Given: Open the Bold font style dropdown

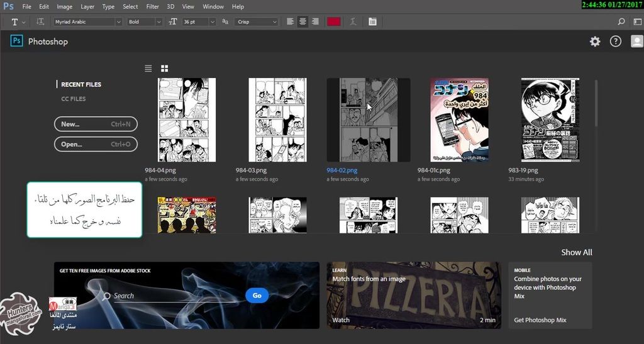Looking at the screenshot, I should [x=145, y=22].
